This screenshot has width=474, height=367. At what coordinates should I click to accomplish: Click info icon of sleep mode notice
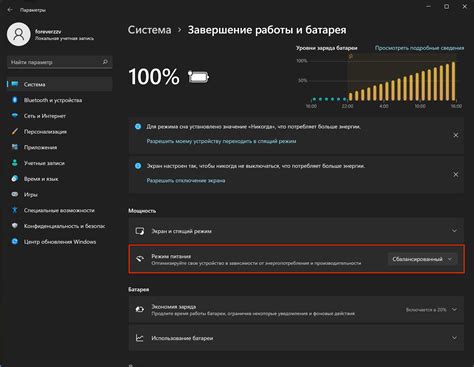(x=138, y=127)
